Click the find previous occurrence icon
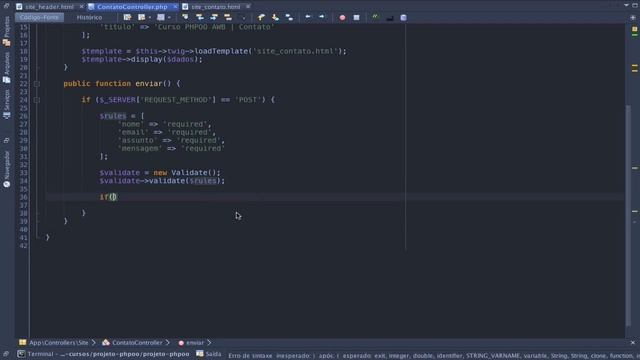Viewport: 640px width, 360px height. 200,18
